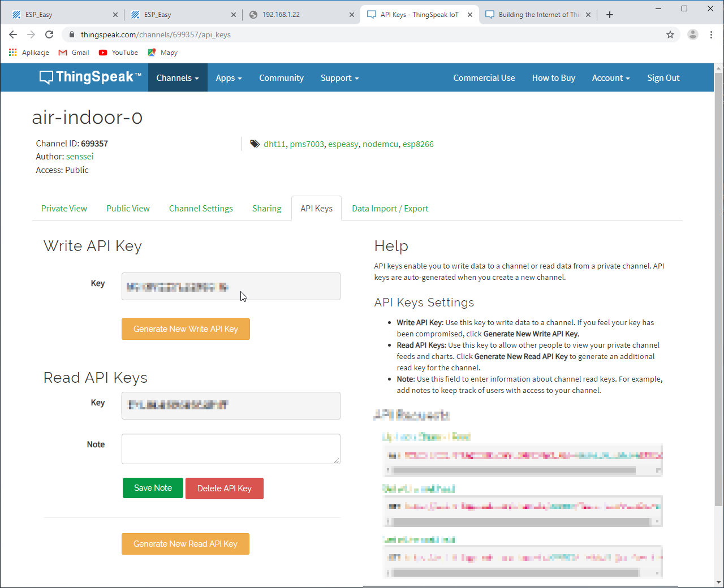Go back with the browser back arrow

pyautogui.click(x=13, y=34)
